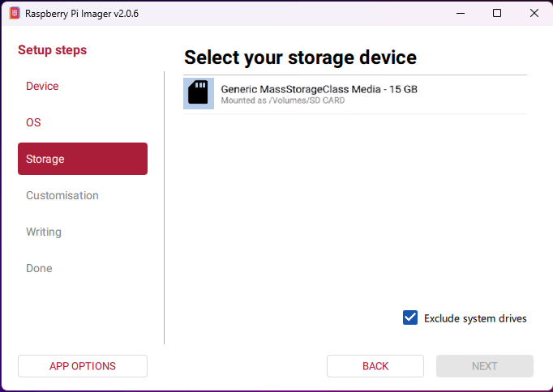Click the SD card icon in device list
This screenshot has height=392, width=553.
[x=198, y=93]
